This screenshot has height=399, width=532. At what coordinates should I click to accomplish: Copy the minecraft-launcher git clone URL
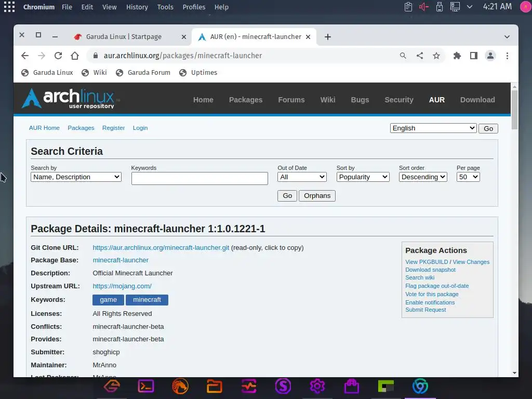click(x=161, y=248)
